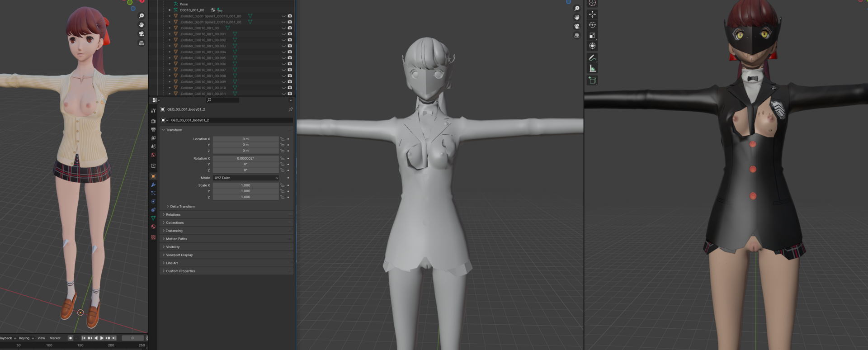Select the Add Cube tool
Screen dimensions: 868x350
click(592, 80)
